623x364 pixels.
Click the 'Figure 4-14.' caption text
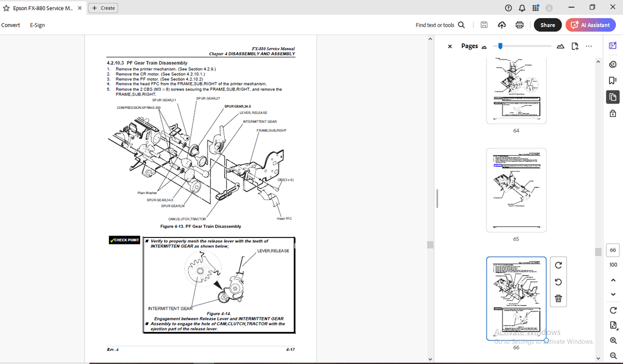pyautogui.click(x=219, y=314)
